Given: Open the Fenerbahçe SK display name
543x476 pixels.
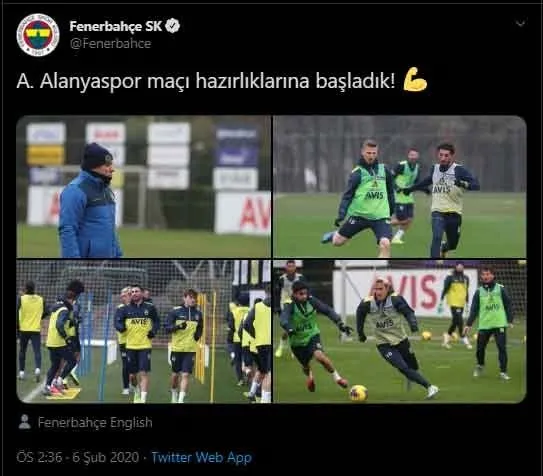Looking at the screenshot, I should click(116, 26).
